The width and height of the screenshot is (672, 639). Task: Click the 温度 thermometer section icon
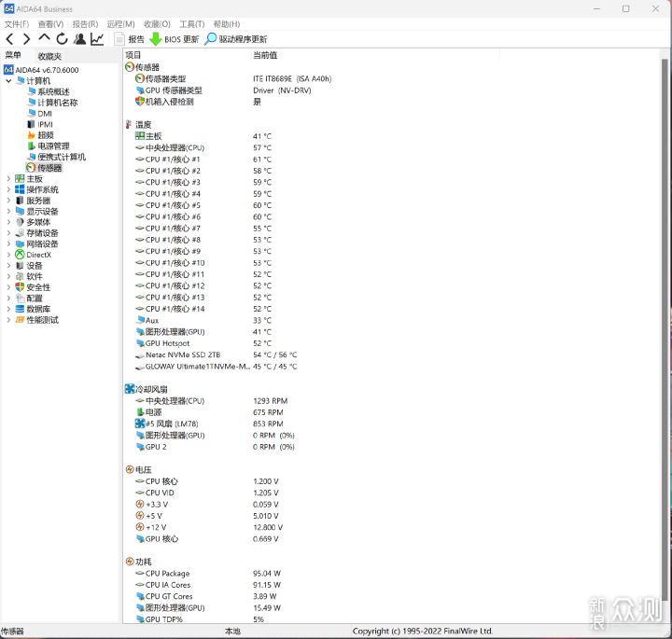(129, 125)
